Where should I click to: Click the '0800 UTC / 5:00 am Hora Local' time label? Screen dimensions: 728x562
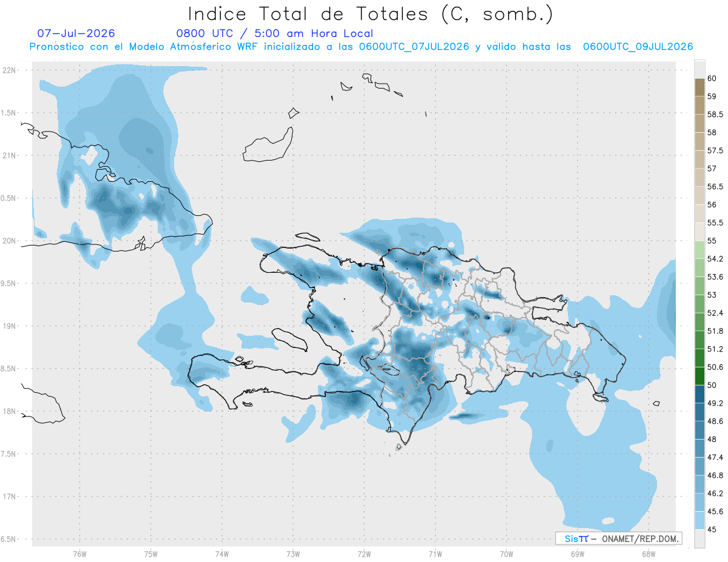(274, 33)
